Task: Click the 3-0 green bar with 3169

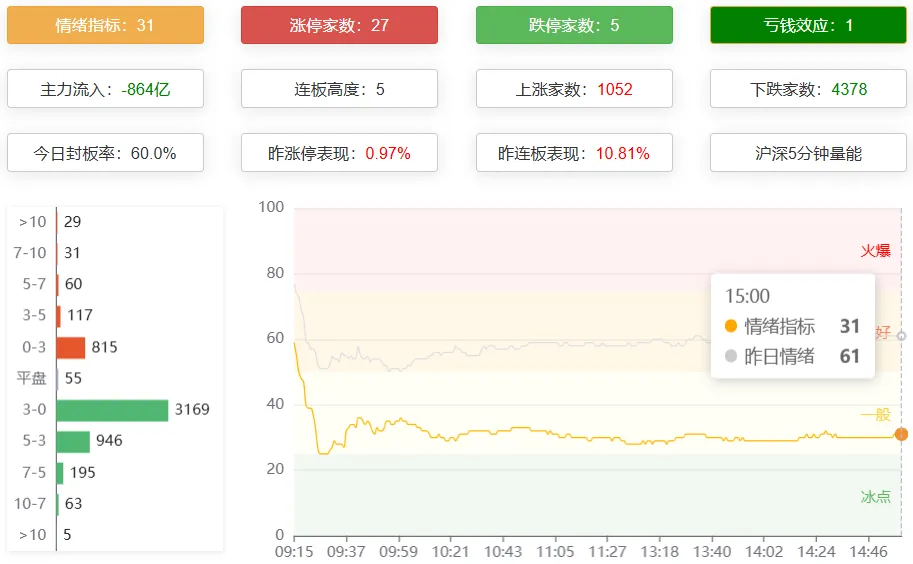Action: (112, 410)
